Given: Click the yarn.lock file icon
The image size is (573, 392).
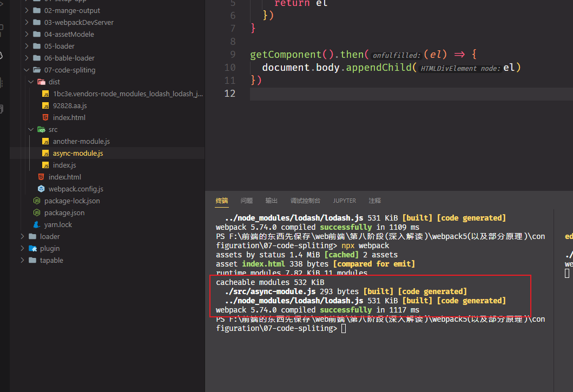Looking at the screenshot, I should coord(37,224).
